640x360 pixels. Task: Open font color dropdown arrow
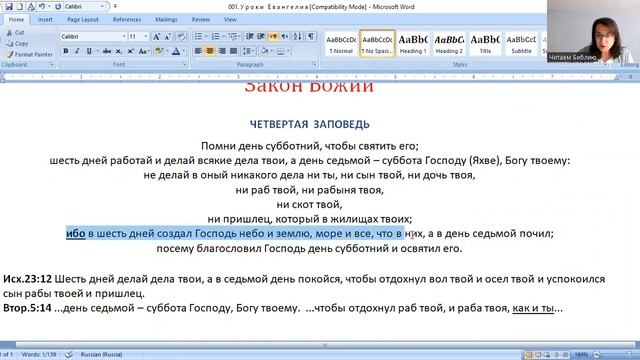point(184,51)
